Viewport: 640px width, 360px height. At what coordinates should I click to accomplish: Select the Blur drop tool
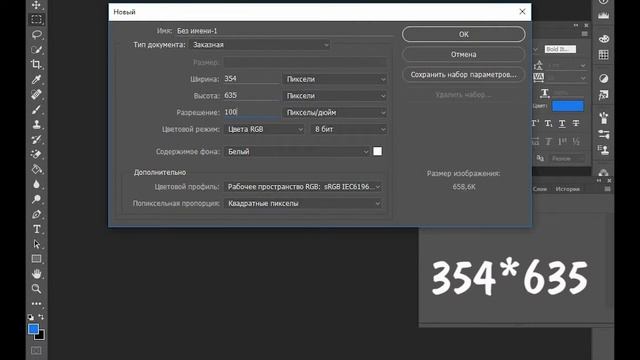coord(36,184)
